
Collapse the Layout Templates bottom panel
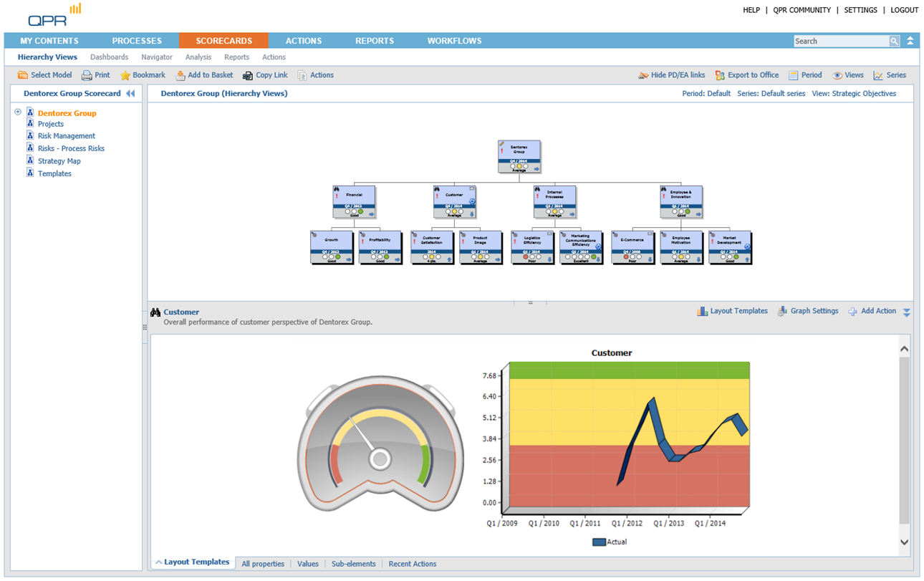(x=159, y=562)
